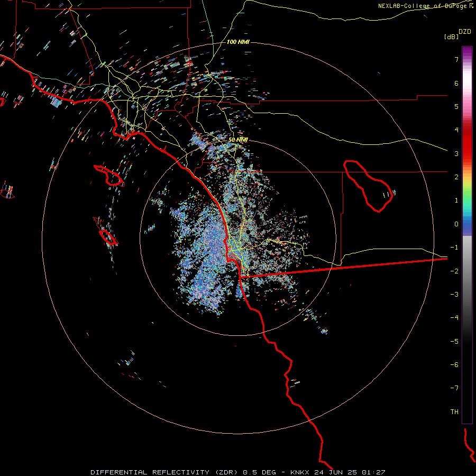This screenshot has height=476, width=476.
Task: Click the 0 dB value on color scale
Action: pyautogui.click(x=456, y=224)
